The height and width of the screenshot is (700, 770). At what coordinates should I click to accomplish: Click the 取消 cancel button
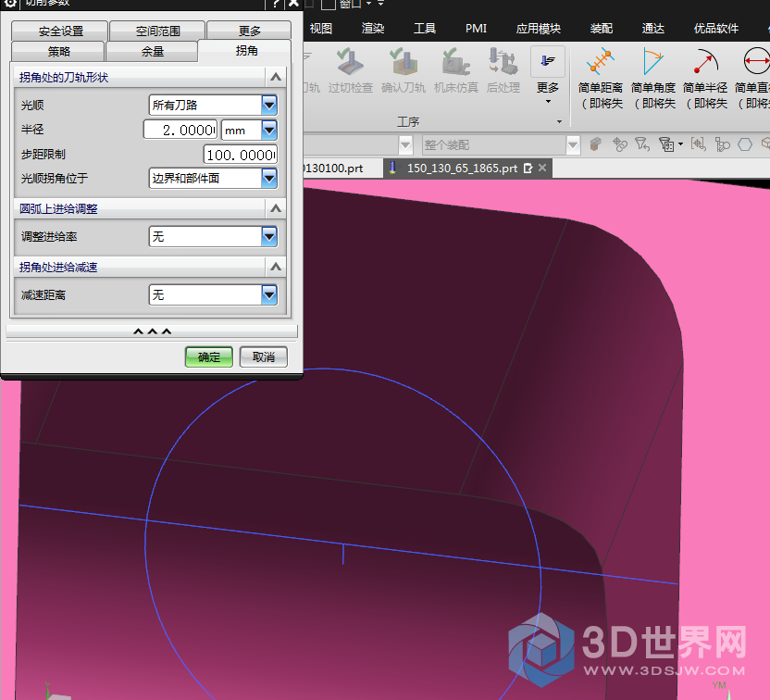[263, 357]
